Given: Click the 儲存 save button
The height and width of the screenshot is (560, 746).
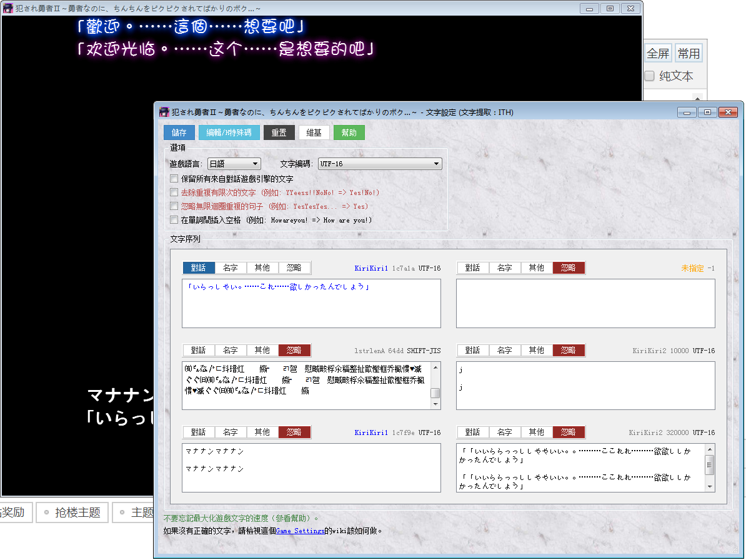Looking at the screenshot, I should 179,132.
